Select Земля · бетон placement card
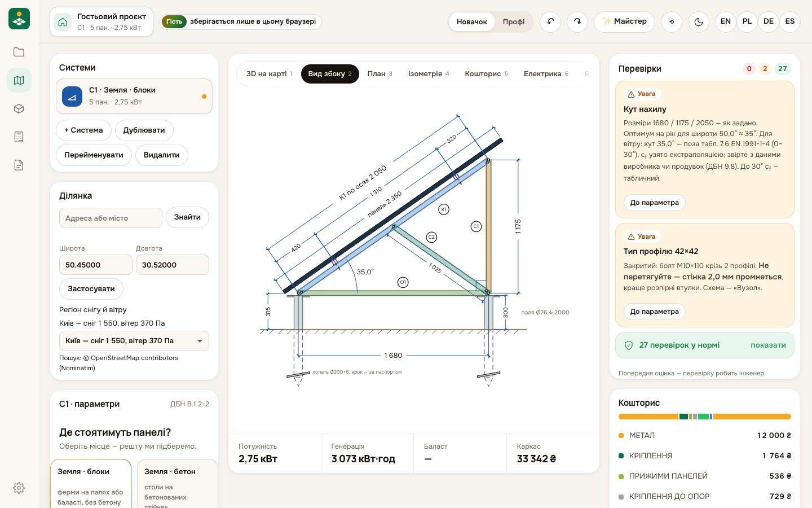The width and height of the screenshot is (812, 508). [x=178, y=484]
